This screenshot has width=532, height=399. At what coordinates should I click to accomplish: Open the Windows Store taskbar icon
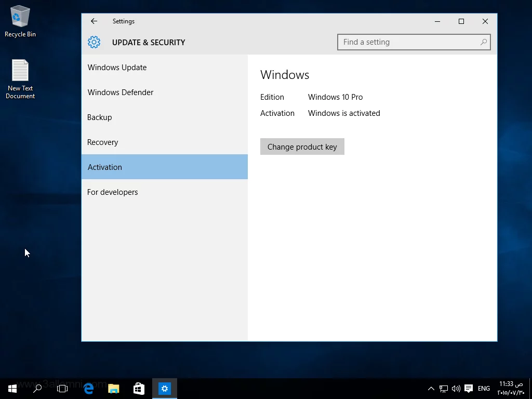[x=139, y=388]
